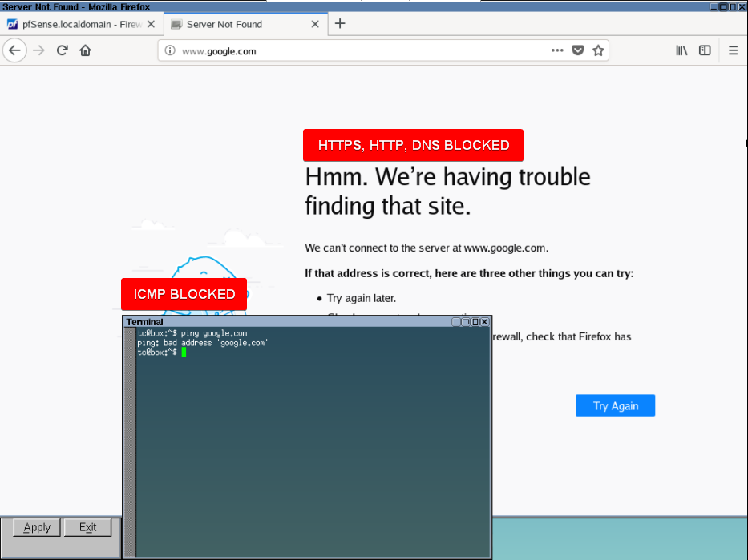Open page actions three-dot menu
748x560 pixels.
tap(557, 50)
